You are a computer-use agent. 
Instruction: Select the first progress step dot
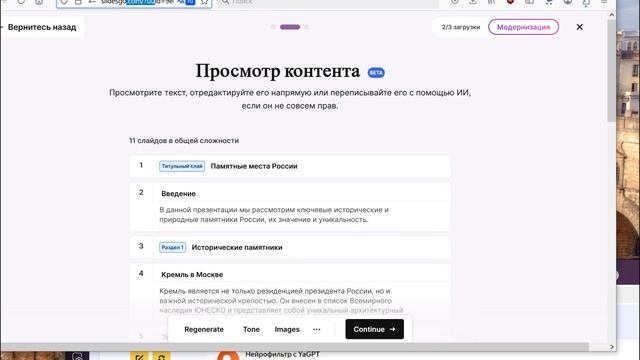(x=273, y=27)
